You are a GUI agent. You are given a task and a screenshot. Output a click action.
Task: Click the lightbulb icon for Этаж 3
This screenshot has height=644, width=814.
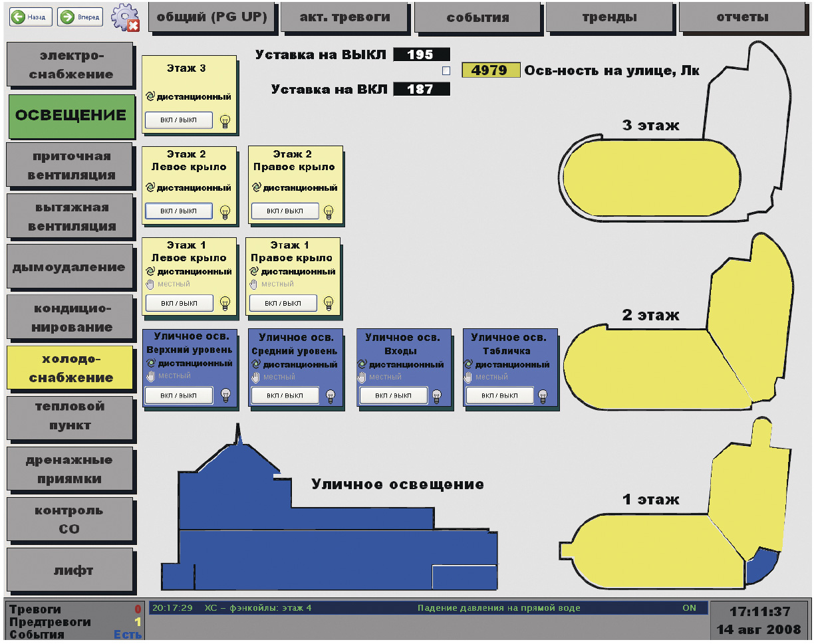point(225,121)
